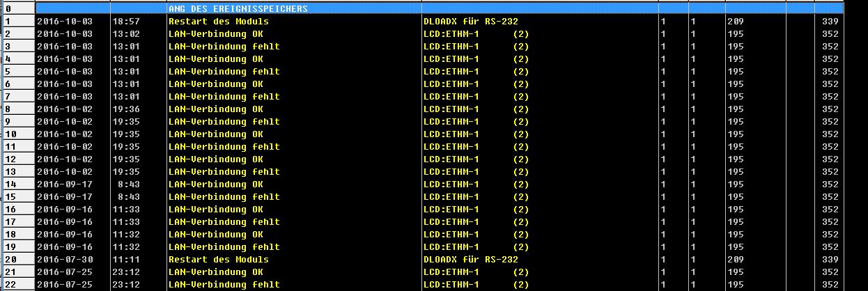868x291 pixels.
Task: Click 'LAN-Verbindung fehlt' on 2016-09-17
Action: (x=224, y=197)
